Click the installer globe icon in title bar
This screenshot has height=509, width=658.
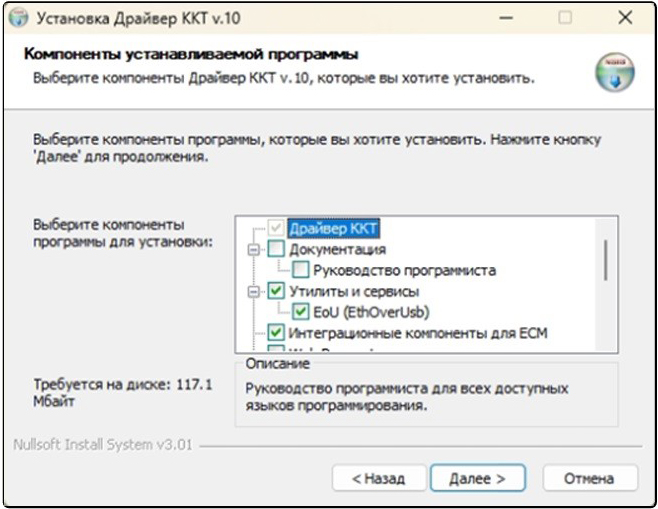click(x=18, y=18)
